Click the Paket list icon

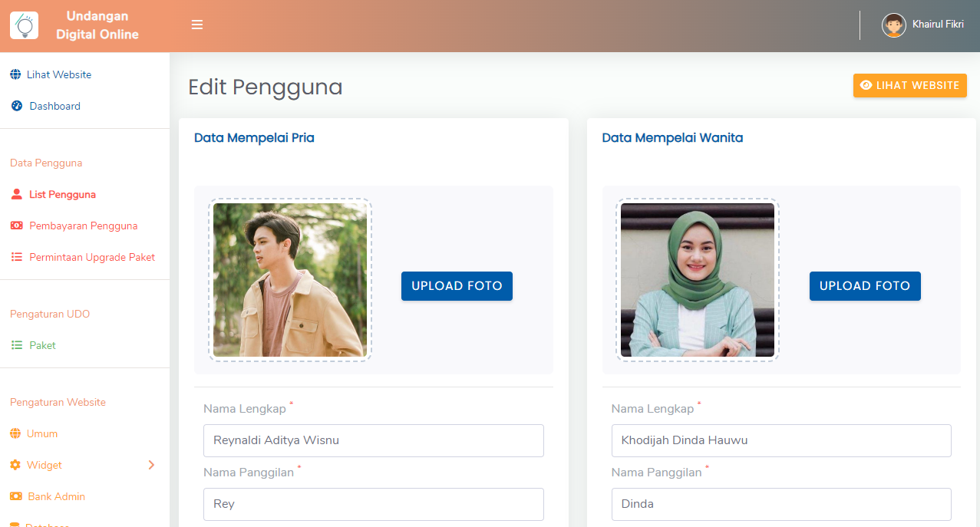pos(17,345)
